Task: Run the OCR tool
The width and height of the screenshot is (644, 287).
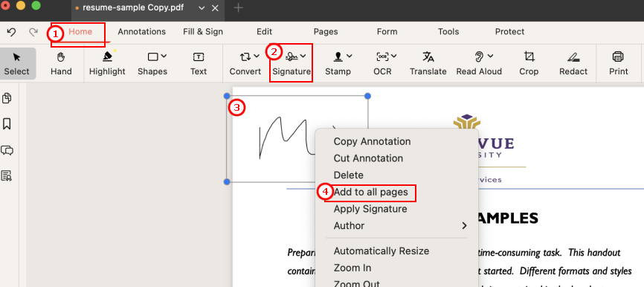Action: tap(382, 64)
